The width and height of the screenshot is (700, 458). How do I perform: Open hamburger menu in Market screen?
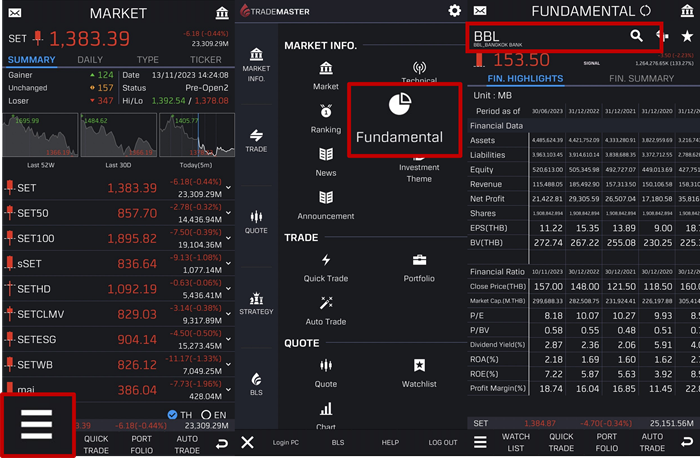pos(37,424)
